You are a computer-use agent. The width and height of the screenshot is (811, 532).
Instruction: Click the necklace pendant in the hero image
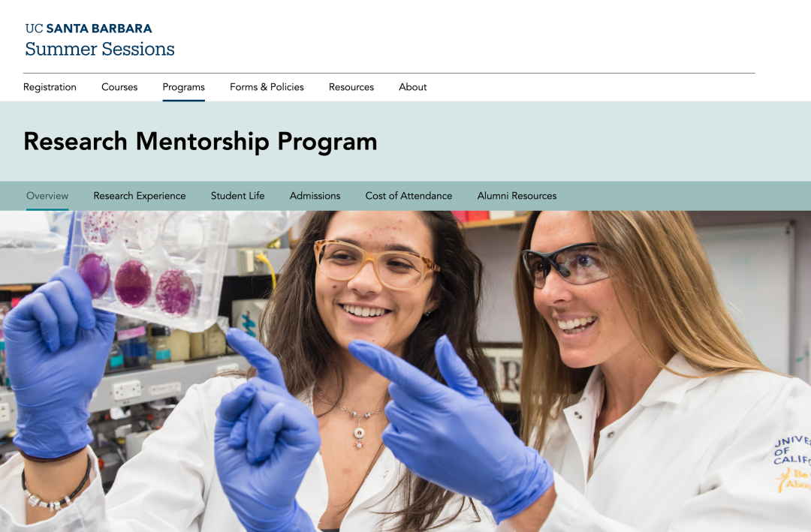(x=358, y=437)
